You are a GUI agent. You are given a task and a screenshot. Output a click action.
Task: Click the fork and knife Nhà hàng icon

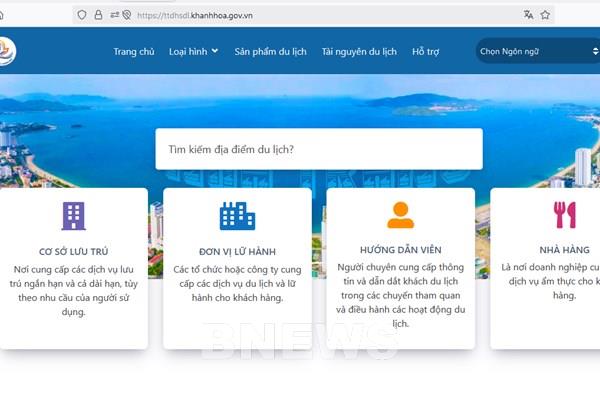564,215
